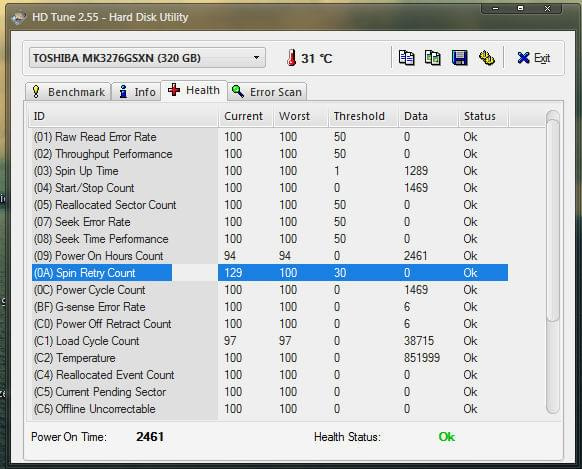Click the HD Tune title bar icon
This screenshot has height=469, width=582.
pos(19,17)
